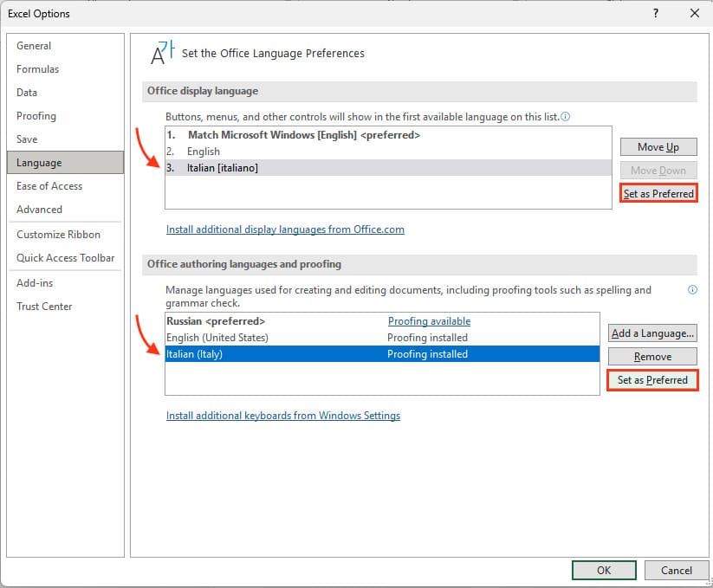The image size is (713, 588).
Task: Remove the selected authoring language
Action: point(652,357)
